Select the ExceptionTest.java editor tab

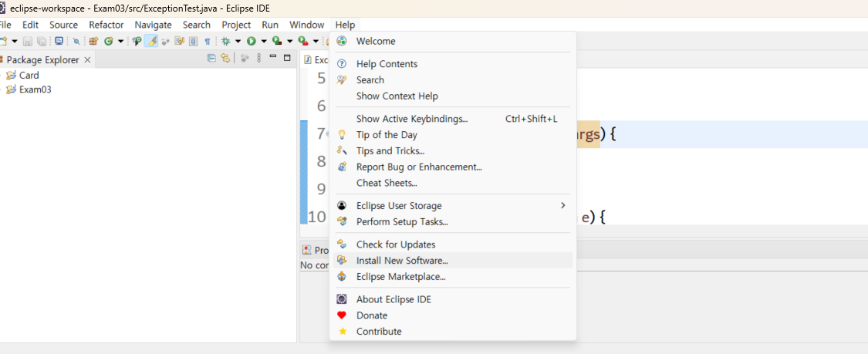pos(316,59)
